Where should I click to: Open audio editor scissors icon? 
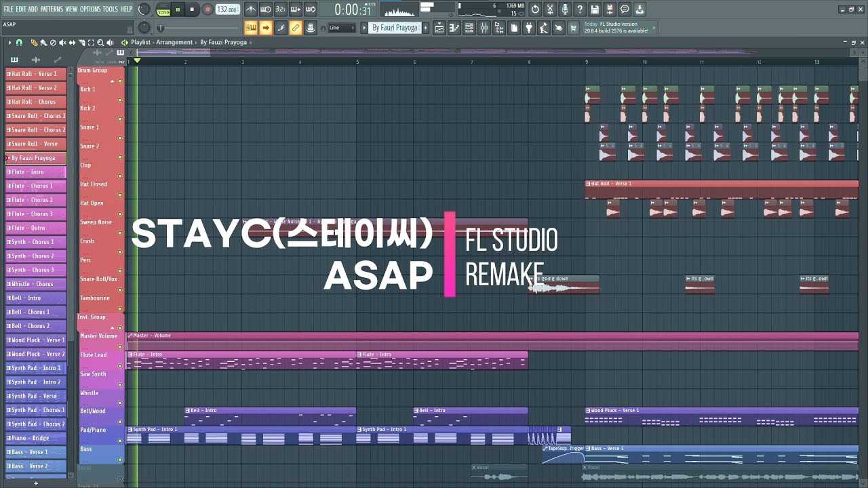[x=550, y=9]
